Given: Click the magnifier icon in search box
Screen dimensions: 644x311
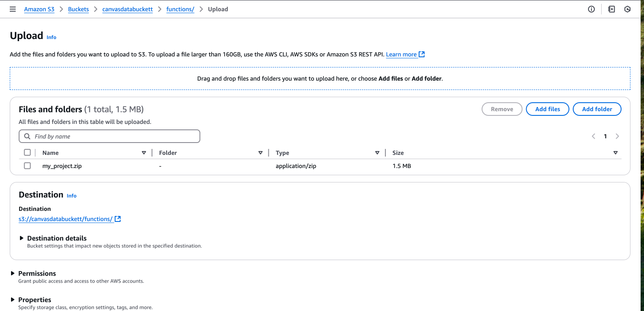Looking at the screenshot, I should pos(27,136).
